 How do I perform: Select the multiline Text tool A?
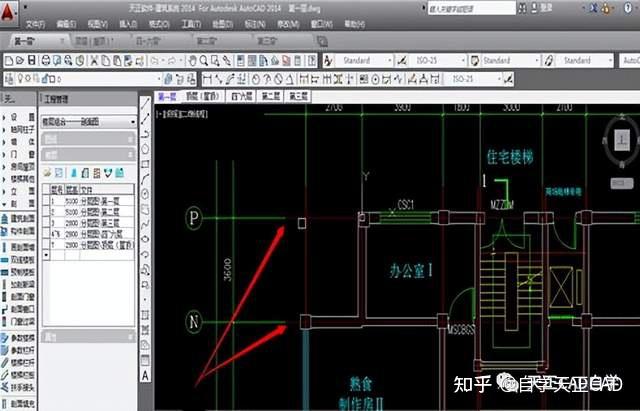point(145,375)
